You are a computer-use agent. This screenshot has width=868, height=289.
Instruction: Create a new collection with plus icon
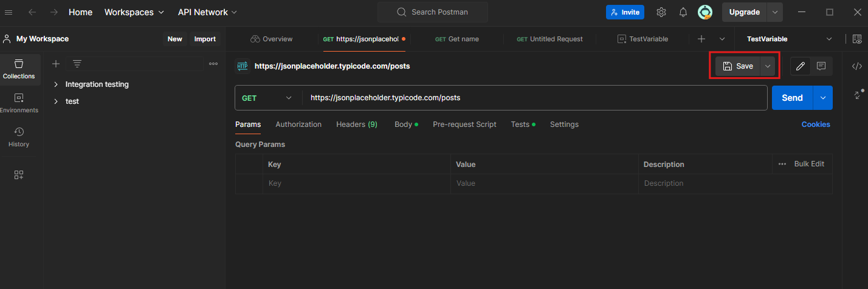[x=56, y=64]
